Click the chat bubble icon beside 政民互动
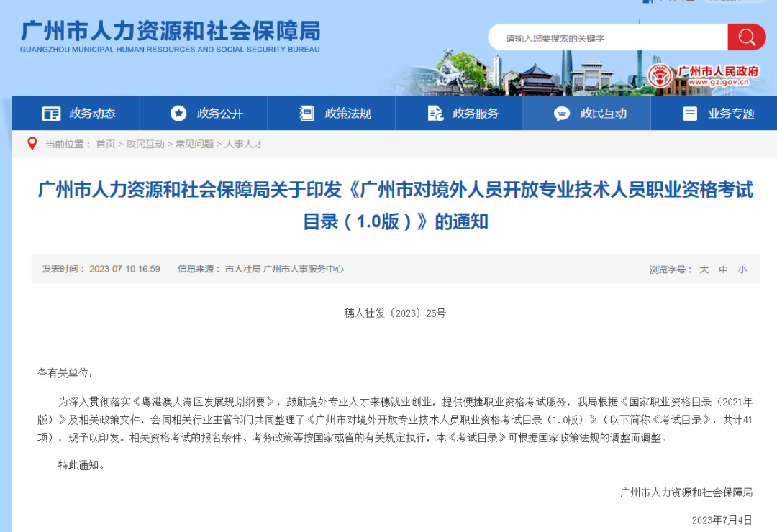Viewport: 777px width, 532px height. pos(561,114)
